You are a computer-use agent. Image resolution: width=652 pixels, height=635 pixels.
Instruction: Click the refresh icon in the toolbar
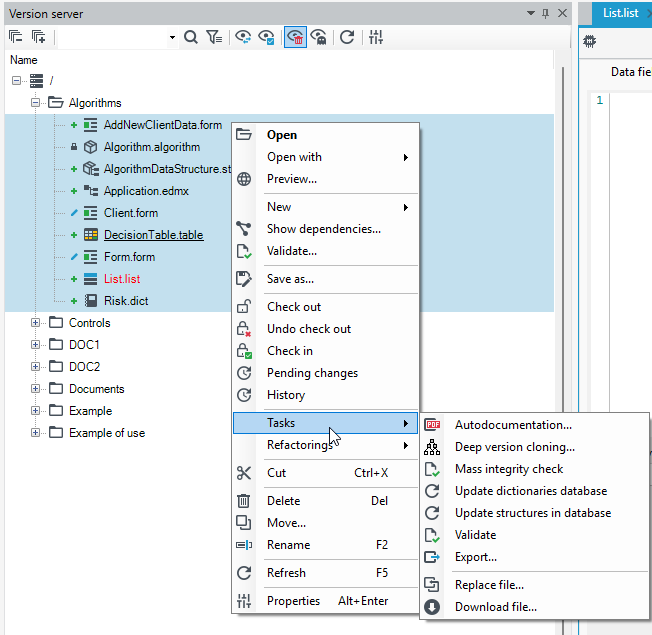pos(347,37)
